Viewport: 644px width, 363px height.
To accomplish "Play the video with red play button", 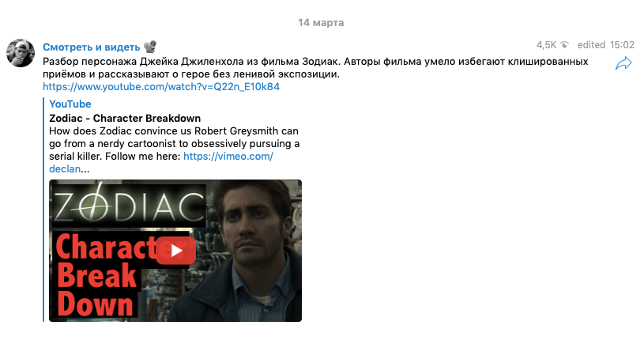I will point(175,251).
